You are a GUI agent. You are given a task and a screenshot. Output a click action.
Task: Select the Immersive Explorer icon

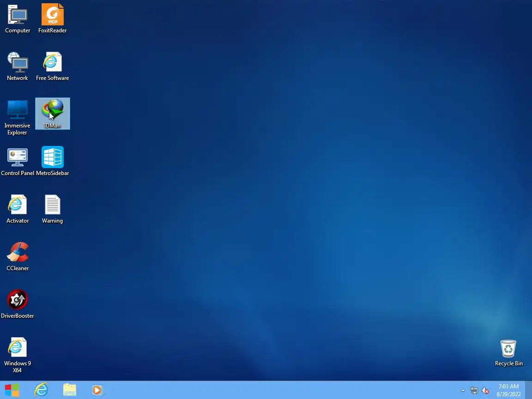click(17, 117)
